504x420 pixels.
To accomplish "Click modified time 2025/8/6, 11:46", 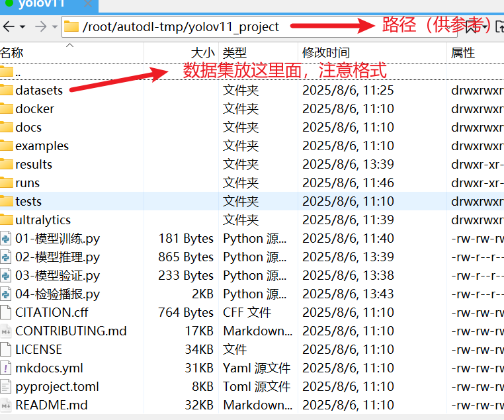I will tap(348, 183).
